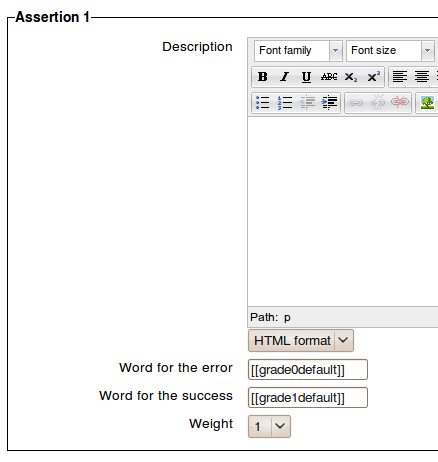This screenshot has width=438, height=462.
Task: Toggle bold formatting in Description editor
Action: [x=263, y=77]
